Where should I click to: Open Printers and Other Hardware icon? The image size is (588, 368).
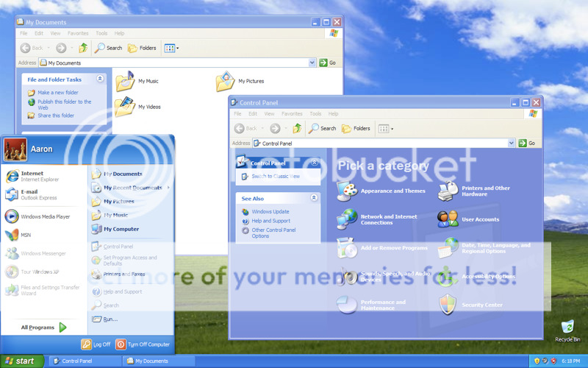pos(448,191)
